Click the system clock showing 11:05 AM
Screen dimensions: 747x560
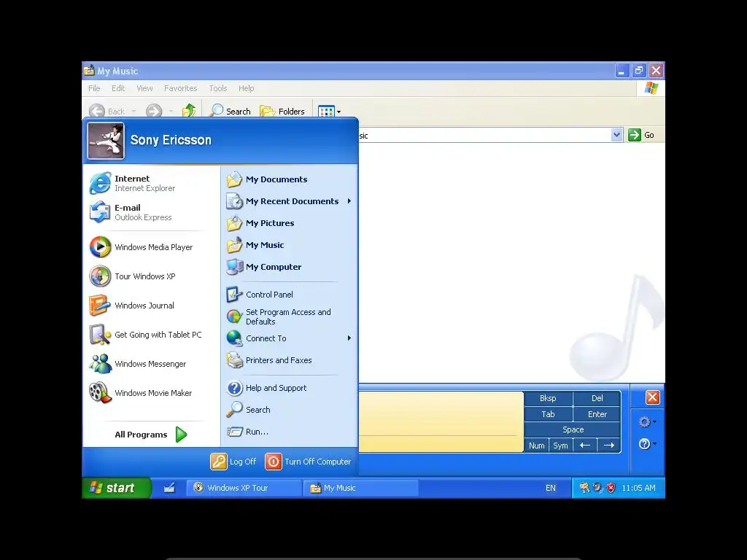pos(638,488)
